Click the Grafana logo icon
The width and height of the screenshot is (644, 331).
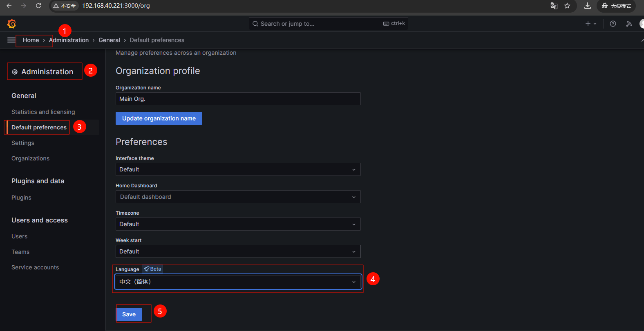(x=11, y=24)
